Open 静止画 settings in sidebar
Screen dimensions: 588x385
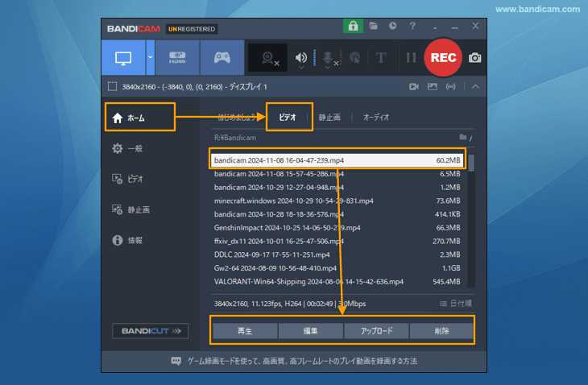tap(130, 209)
